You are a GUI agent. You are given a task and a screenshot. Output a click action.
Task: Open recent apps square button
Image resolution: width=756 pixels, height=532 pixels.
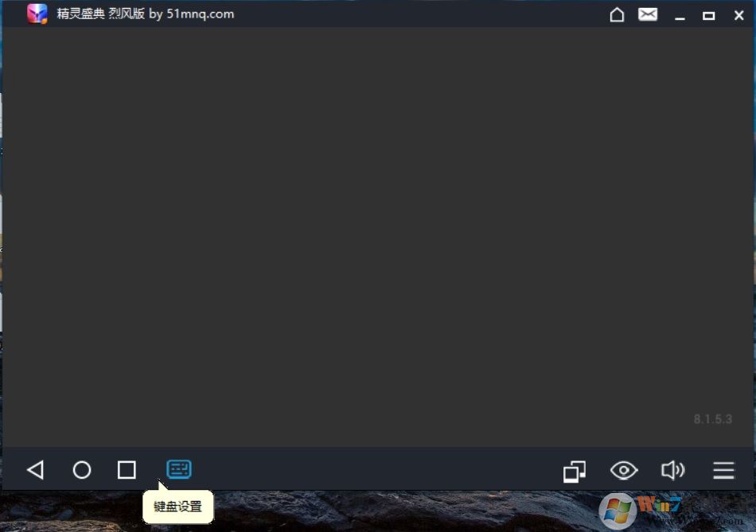coord(127,470)
